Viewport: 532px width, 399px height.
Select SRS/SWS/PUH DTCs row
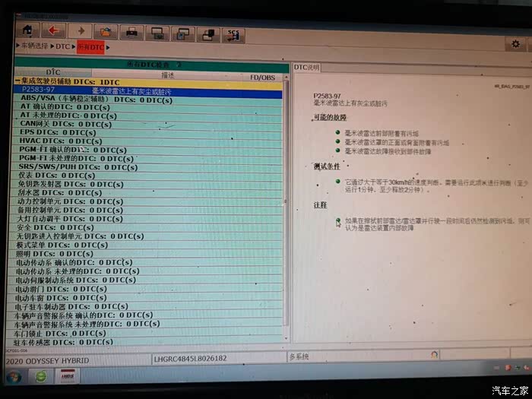[147, 168]
